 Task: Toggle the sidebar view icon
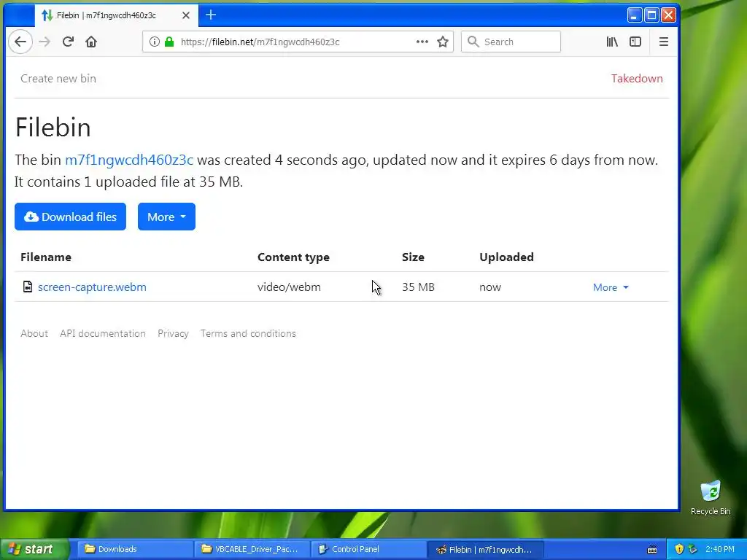635,42
